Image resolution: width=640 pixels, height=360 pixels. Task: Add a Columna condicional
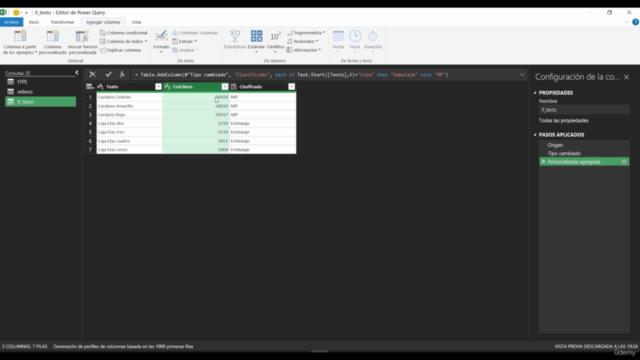[123, 33]
